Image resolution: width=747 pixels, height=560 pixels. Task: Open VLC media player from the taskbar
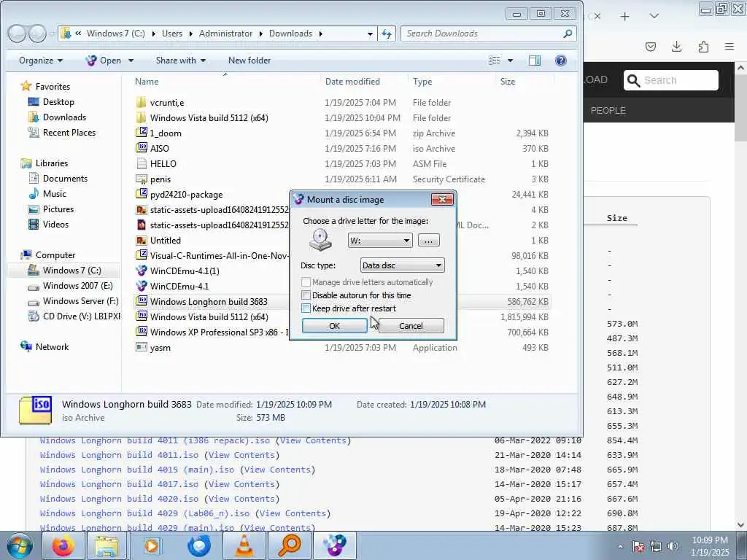[x=244, y=545]
